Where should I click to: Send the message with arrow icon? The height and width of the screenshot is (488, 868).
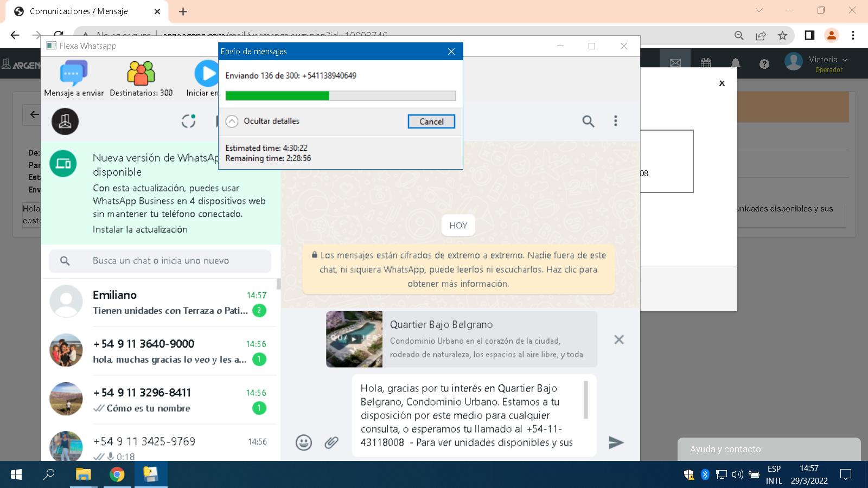coord(616,442)
